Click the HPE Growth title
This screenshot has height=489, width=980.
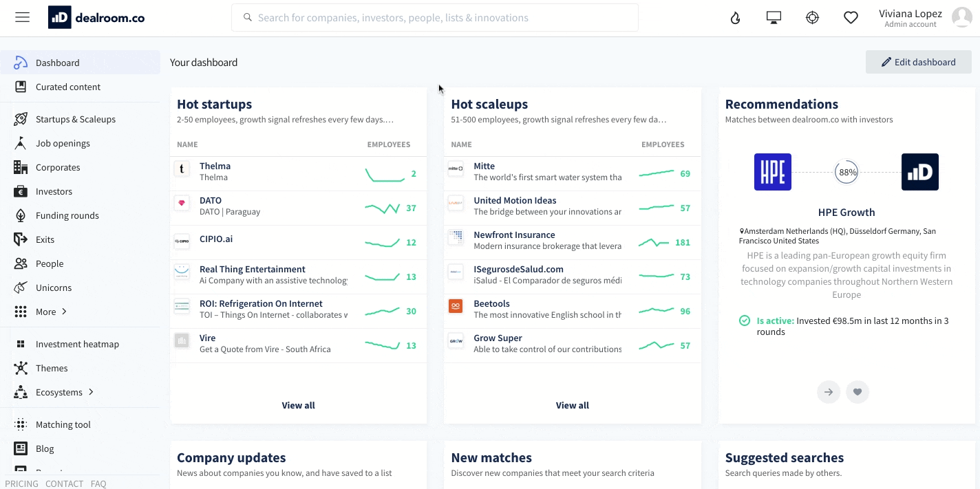(846, 213)
